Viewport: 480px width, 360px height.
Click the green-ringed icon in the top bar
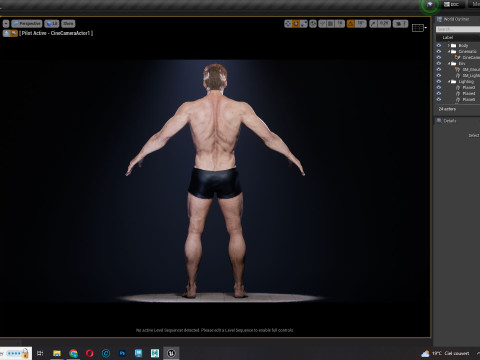tap(430, 4)
